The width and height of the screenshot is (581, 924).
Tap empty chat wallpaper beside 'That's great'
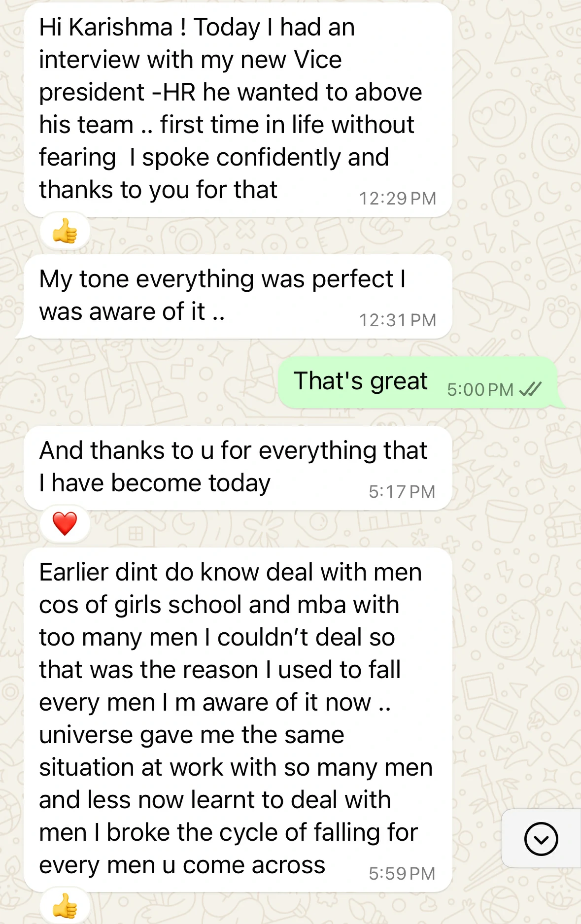click(x=138, y=382)
